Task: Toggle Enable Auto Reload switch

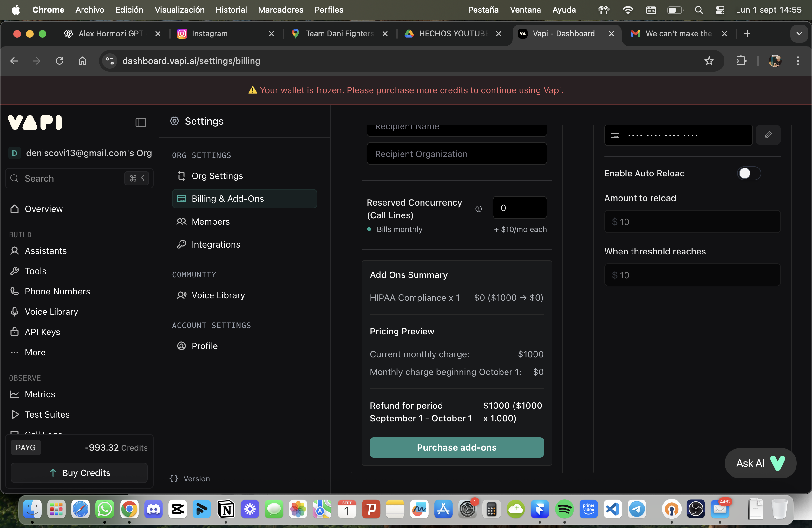Action: 749,173
